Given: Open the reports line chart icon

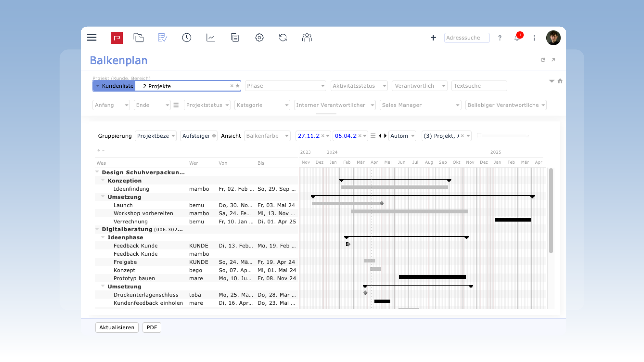Looking at the screenshot, I should pyautogui.click(x=210, y=38).
